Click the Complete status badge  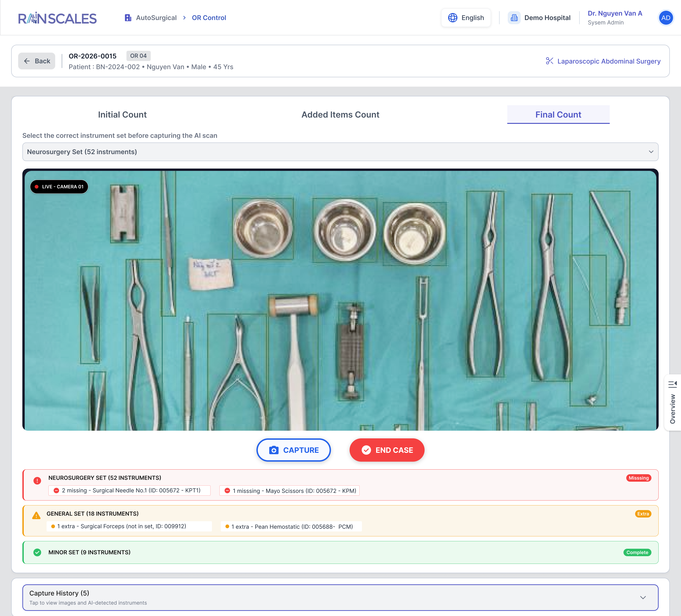pyautogui.click(x=637, y=552)
